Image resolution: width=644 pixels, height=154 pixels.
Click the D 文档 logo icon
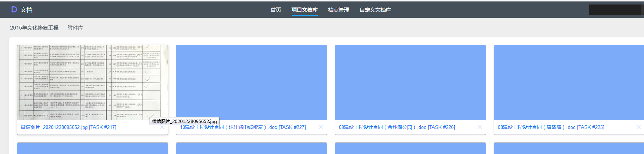[14, 9]
